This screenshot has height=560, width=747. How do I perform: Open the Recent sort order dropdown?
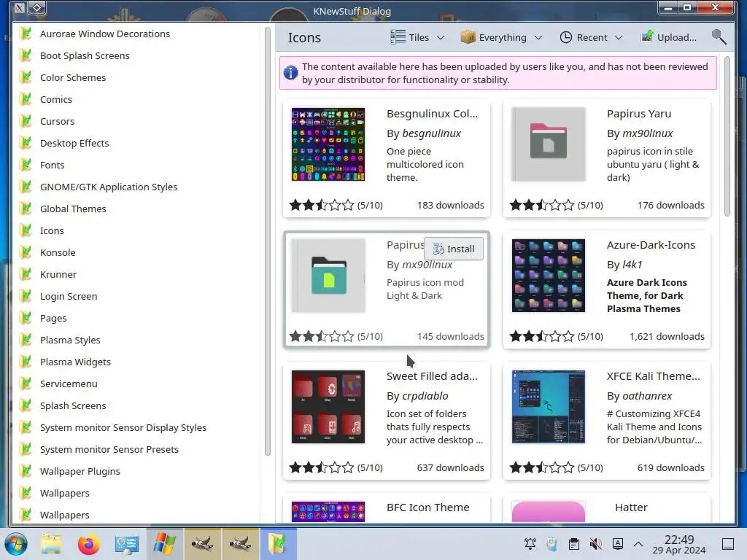(x=591, y=37)
